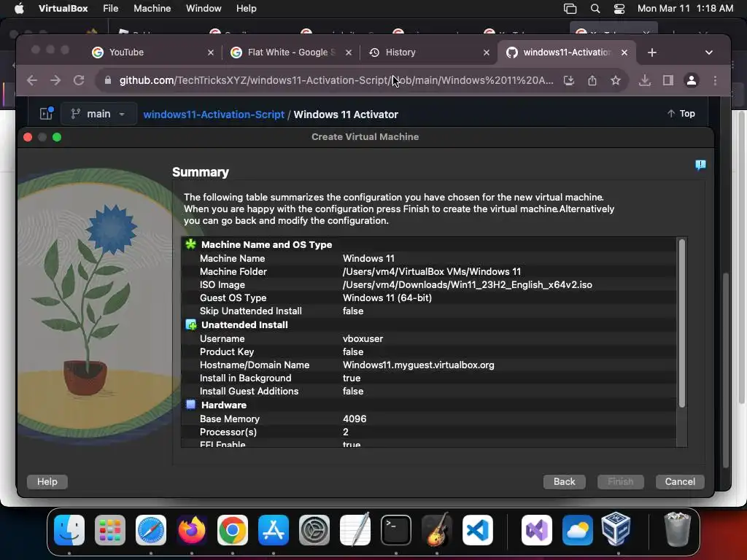Open Spotlight search in menu bar

pyautogui.click(x=595, y=9)
